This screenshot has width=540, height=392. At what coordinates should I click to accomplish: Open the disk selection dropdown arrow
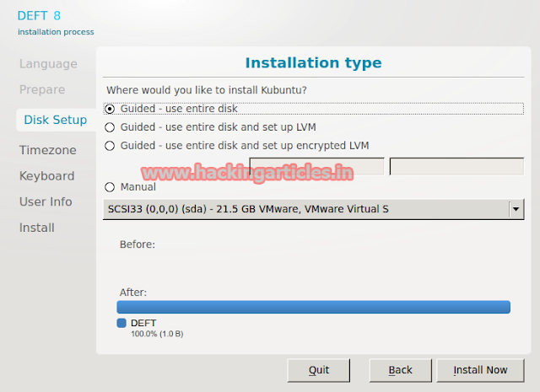coord(515,209)
